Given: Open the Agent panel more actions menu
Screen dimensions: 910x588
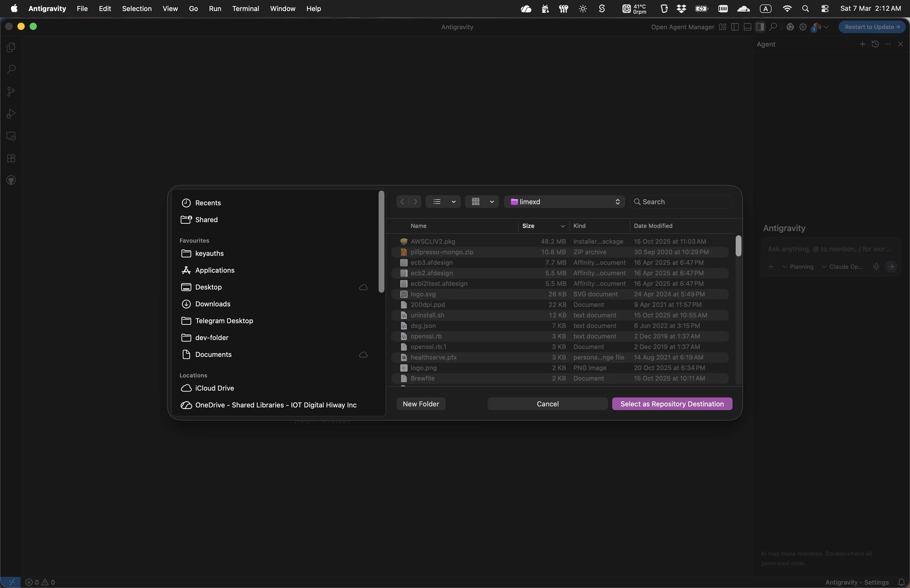Looking at the screenshot, I should click(x=888, y=44).
